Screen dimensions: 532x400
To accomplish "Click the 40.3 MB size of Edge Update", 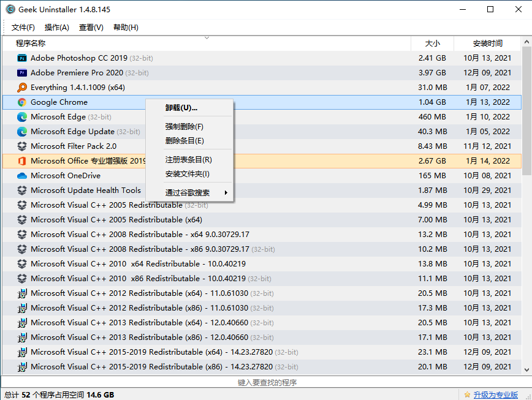I will [x=432, y=132].
